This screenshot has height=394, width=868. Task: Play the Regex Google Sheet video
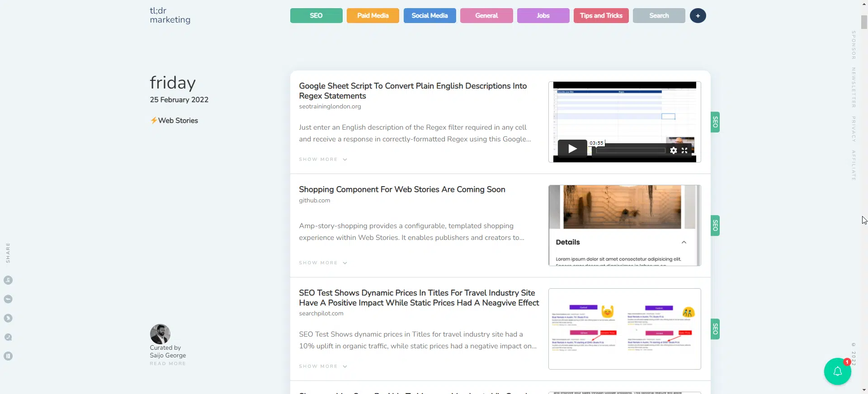pyautogui.click(x=572, y=149)
